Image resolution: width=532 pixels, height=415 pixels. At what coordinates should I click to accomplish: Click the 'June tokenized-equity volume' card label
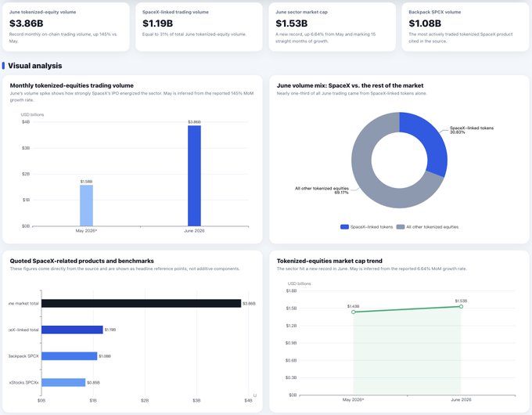coord(42,12)
